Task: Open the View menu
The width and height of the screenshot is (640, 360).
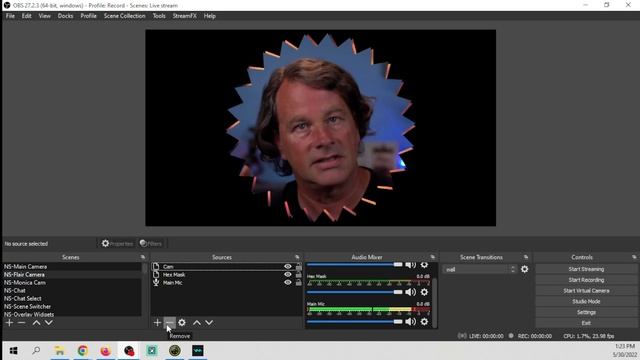Action: pyautogui.click(x=44, y=16)
